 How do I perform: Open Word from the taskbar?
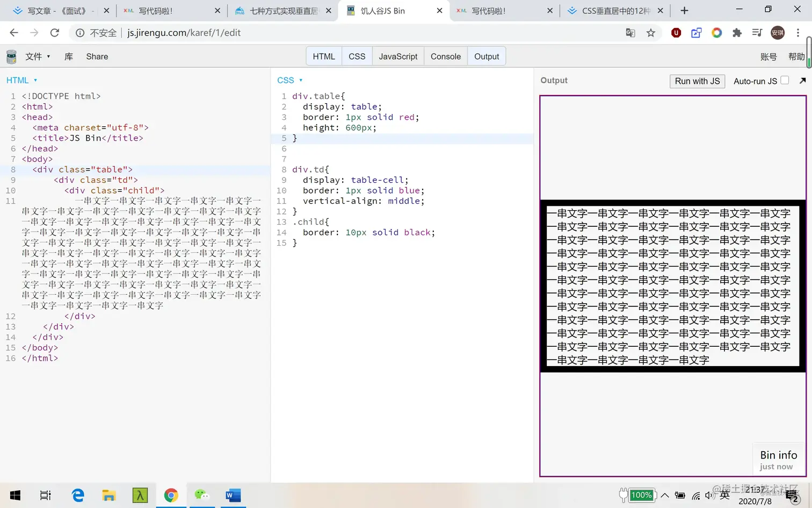click(x=233, y=495)
